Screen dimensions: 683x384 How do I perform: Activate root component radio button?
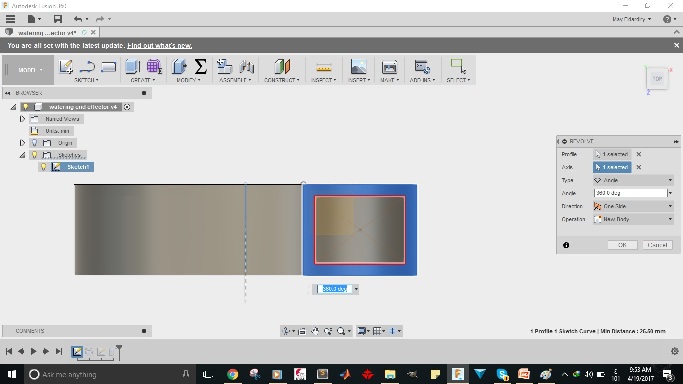(x=127, y=107)
